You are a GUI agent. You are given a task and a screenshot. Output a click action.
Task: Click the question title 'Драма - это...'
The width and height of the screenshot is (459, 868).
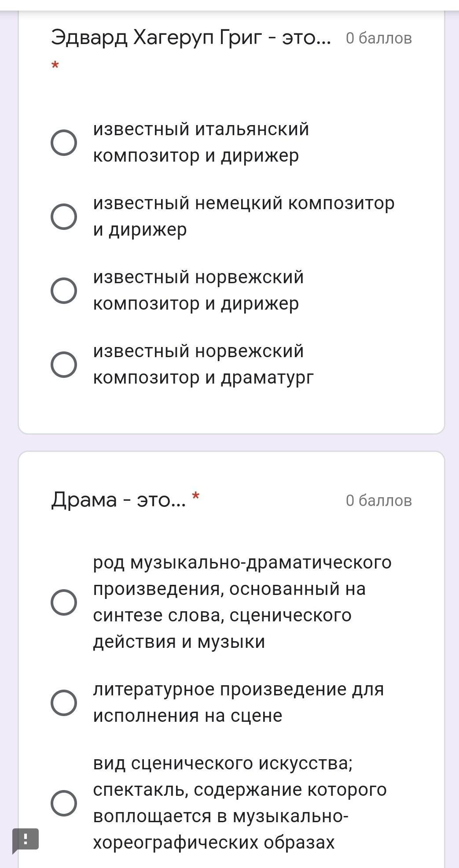118,500
